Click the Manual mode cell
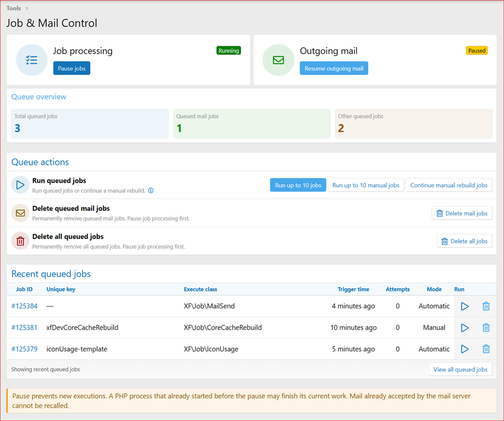Screen dimensions: 504x421 434,327
